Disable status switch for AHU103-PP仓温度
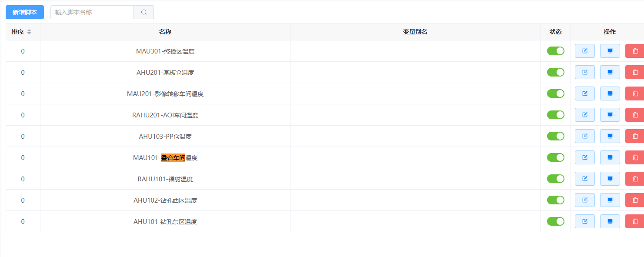This screenshot has height=257, width=644. [556, 136]
